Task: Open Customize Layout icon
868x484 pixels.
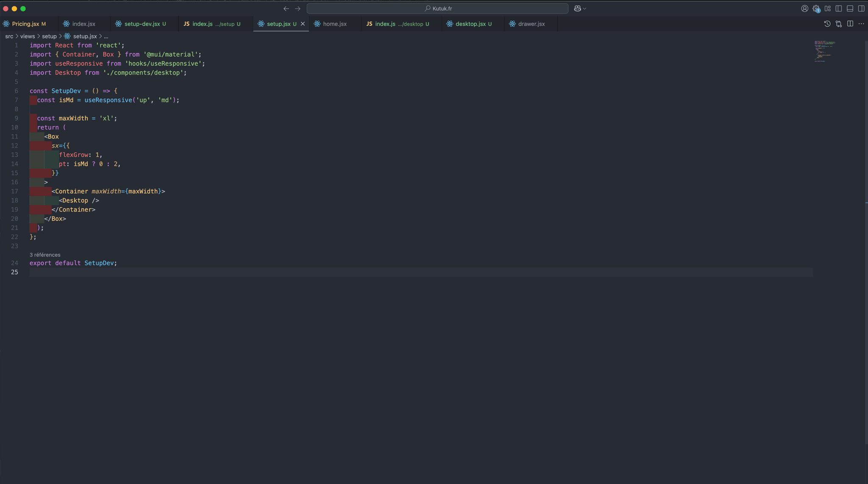Action: click(827, 8)
